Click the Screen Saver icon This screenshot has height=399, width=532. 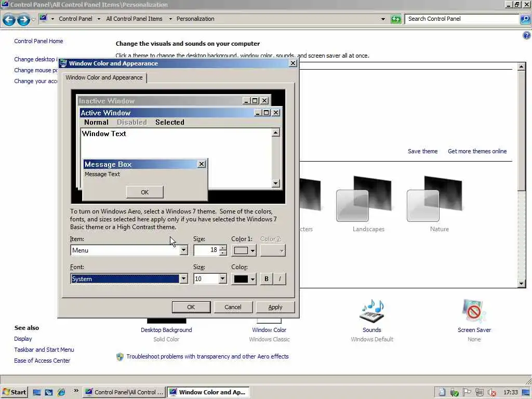(474, 311)
